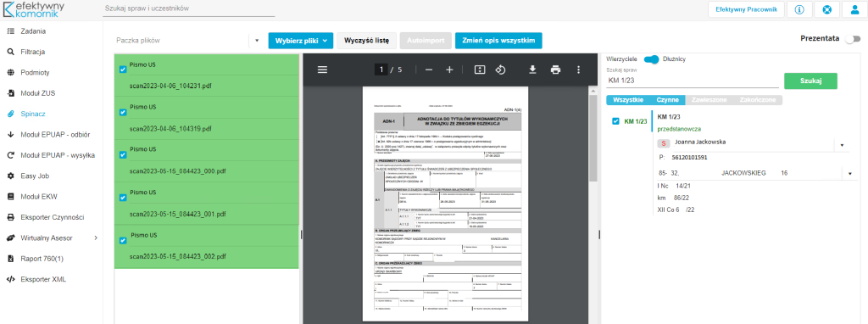The width and height of the screenshot is (868, 324).
Task: Open the PDF viewer sidebar menu icon
Action: pos(323,70)
